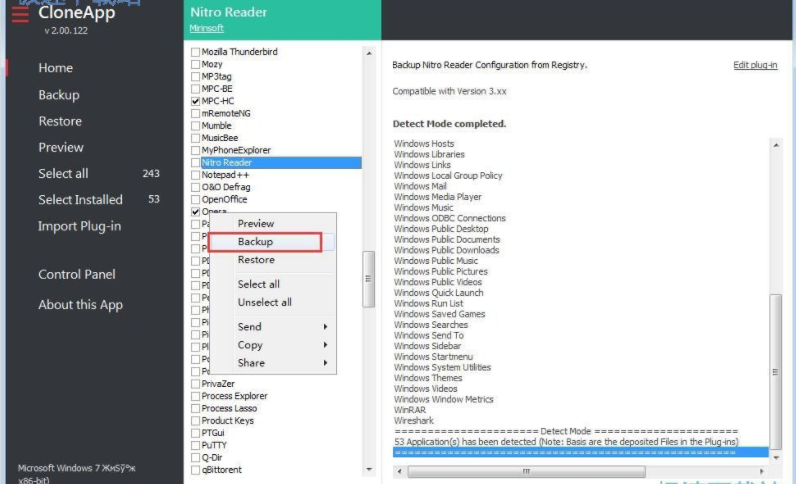Check the Product Keys checkbox

click(x=195, y=421)
